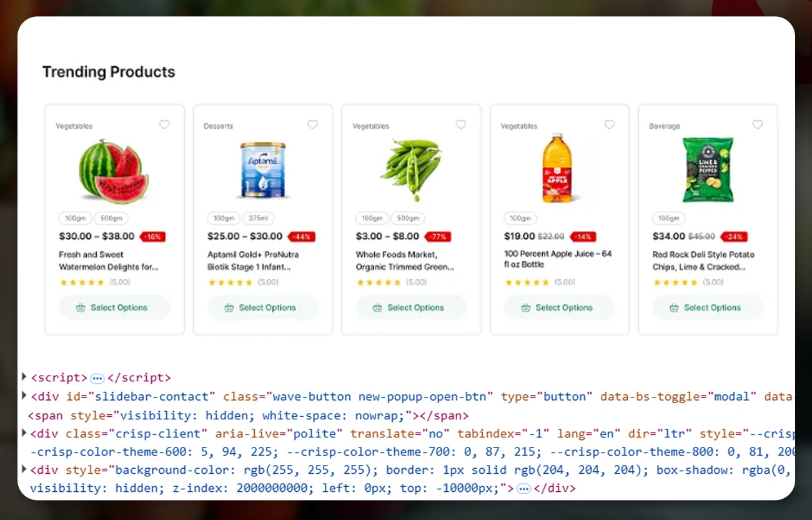This screenshot has width=812, height=520.
Task: Click the potato chips bag image
Action: (708, 170)
